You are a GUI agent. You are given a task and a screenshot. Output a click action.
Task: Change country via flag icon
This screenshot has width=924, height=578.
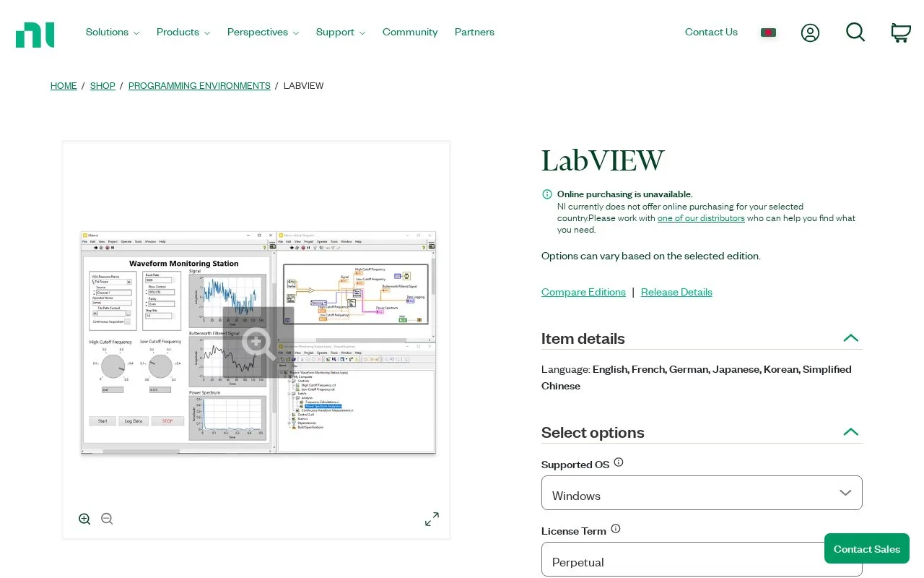point(768,33)
